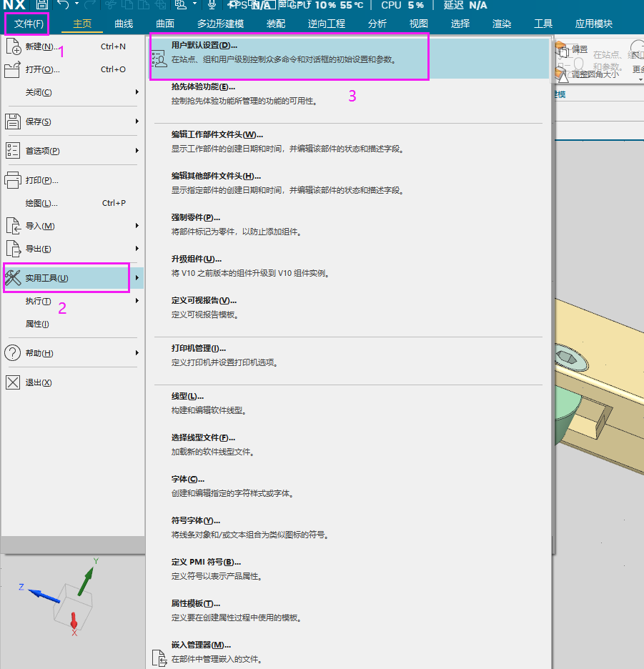Click the Undo arrow icon
Image resolution: width=644 pixels, height=669 pixels.
[x=63, y=4]
